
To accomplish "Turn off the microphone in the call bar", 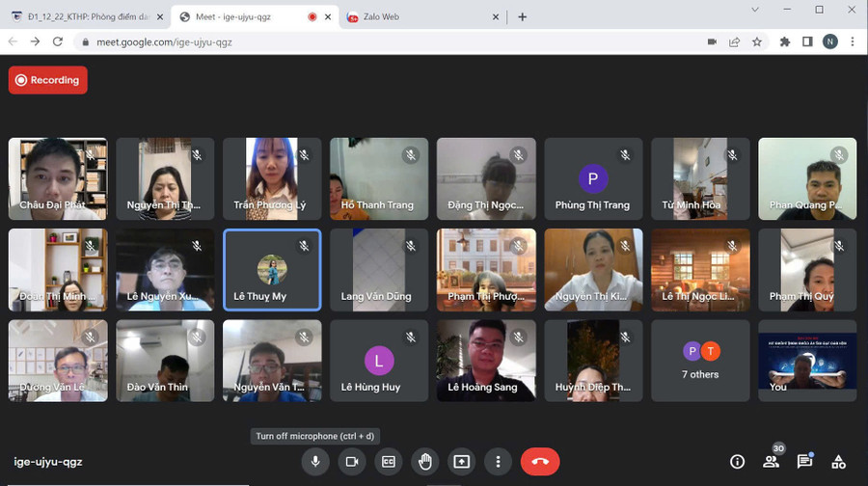I will [x=315, y=462].
